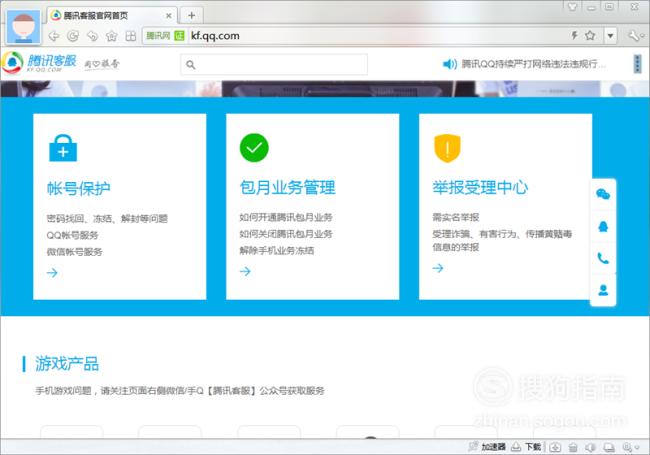The image size is (650, 455).
Task: Open the skin shirt icon in title bar
Action: 572,6
